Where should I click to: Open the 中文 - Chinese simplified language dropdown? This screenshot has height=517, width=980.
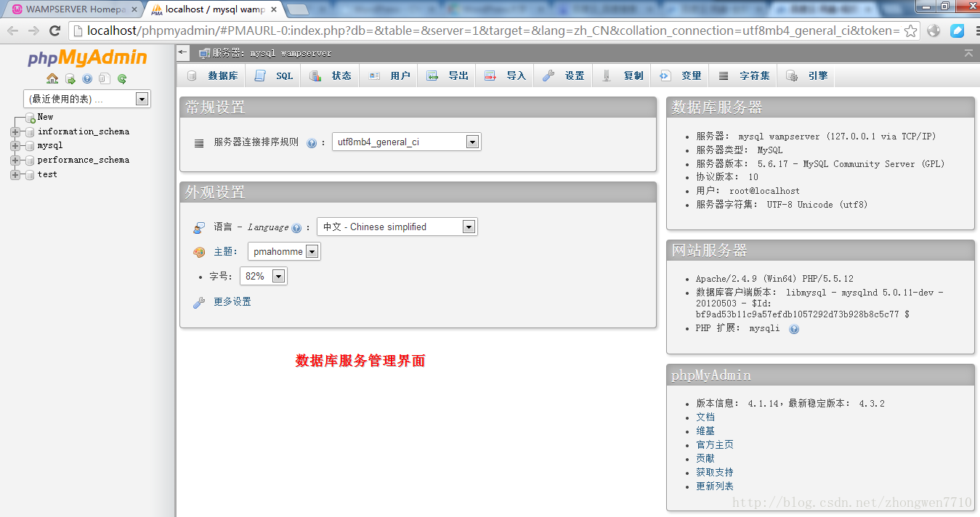coord(397,227)
